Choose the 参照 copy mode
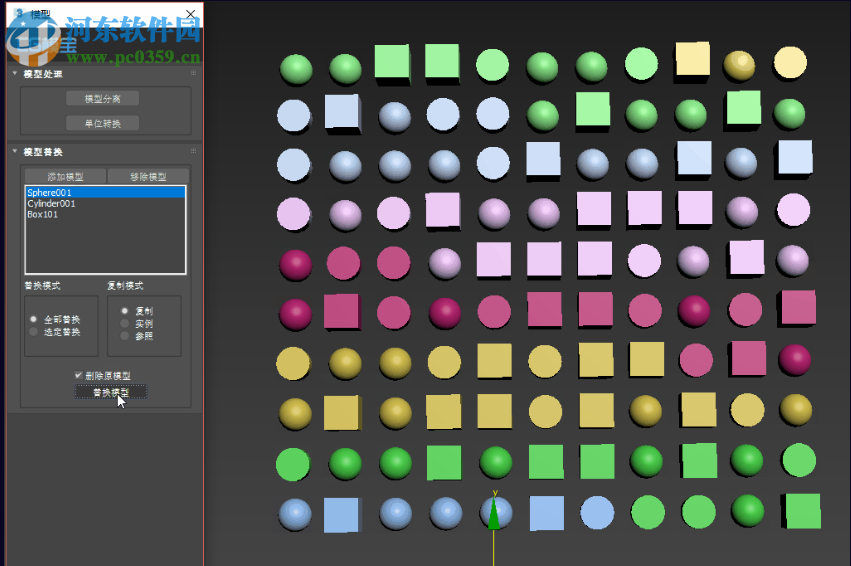The width and height of the screenshot is (851, 566). coord(124,336)
